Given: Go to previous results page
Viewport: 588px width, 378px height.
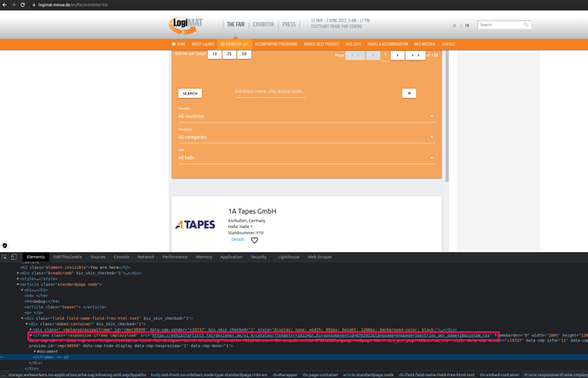Looking at the screenshot, I should 372,55.
